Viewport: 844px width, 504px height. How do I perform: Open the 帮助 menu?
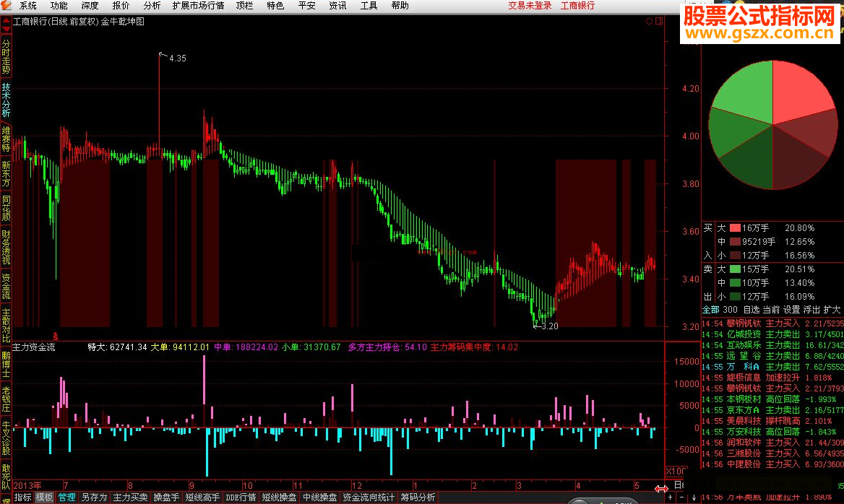[400, 5]
